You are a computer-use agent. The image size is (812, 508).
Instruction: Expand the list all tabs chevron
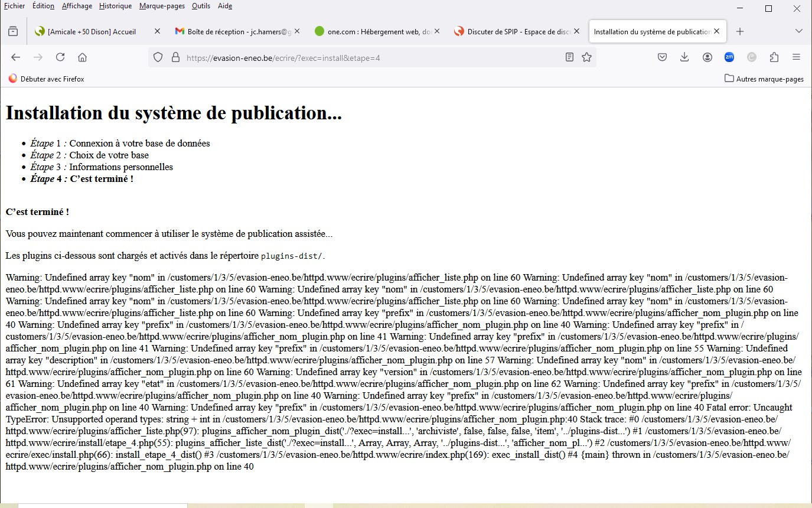[x=799, y=31]
